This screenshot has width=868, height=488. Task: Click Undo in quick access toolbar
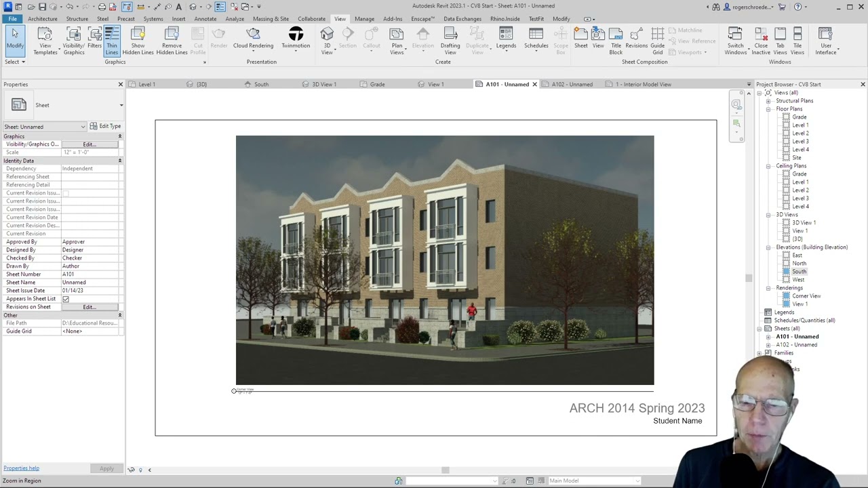pyautogui.click(x=69, y=7)
